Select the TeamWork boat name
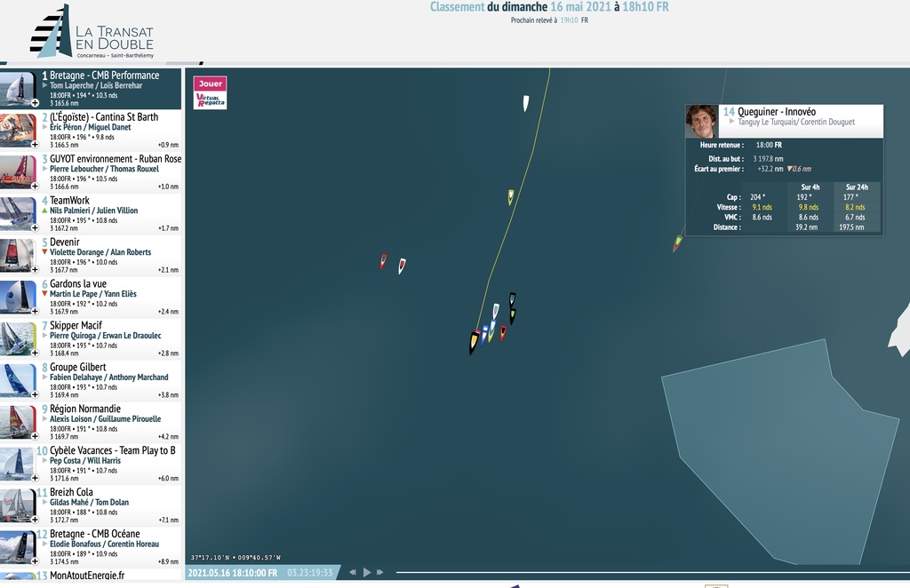Screen dimensions: 910x588 pyautogui.click(x=69, y=201)
